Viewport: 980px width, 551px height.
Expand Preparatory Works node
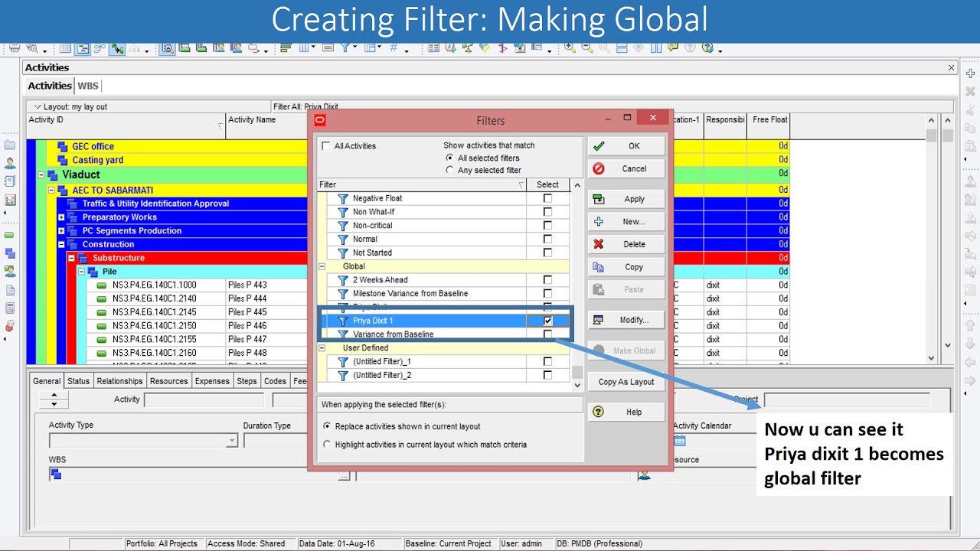click(x=61, y=217)
